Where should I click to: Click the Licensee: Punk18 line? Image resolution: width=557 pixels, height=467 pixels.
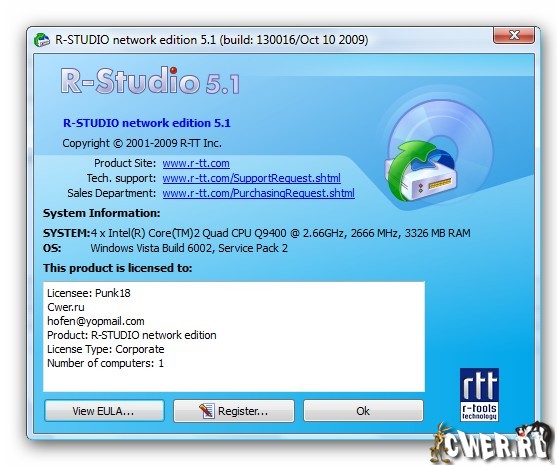tap(89, 293)
